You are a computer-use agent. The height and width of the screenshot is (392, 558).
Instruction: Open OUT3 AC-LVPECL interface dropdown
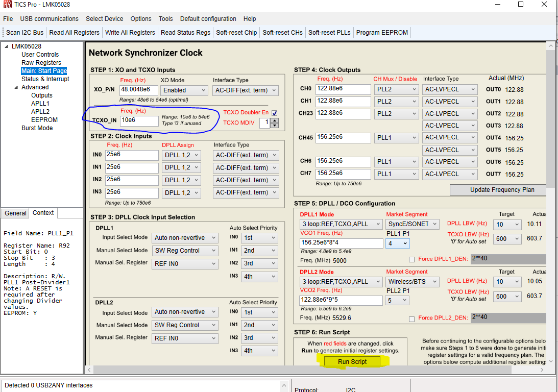pos(450,126)
